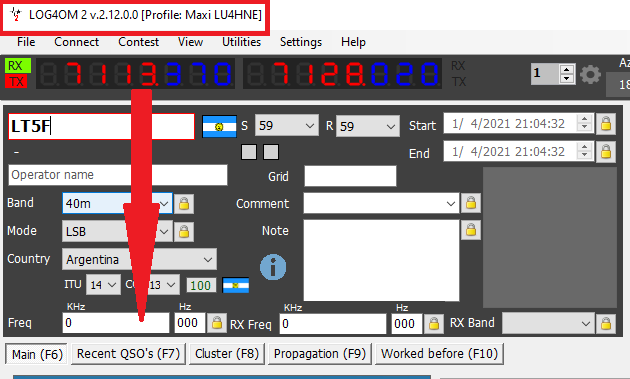Switch to the Cluster (F8) tab
The width and height of the screenshot is (630, 379).
227,354
